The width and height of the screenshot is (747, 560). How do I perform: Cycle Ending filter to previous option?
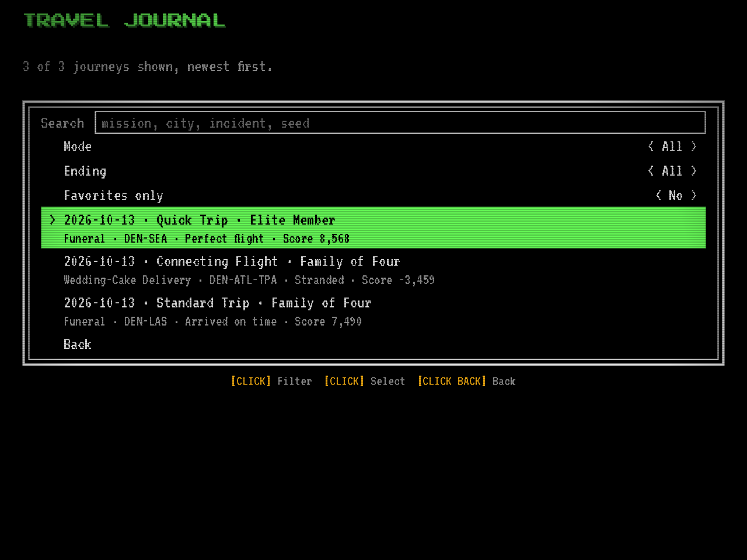pyautogui.click(x=651, y=171)
